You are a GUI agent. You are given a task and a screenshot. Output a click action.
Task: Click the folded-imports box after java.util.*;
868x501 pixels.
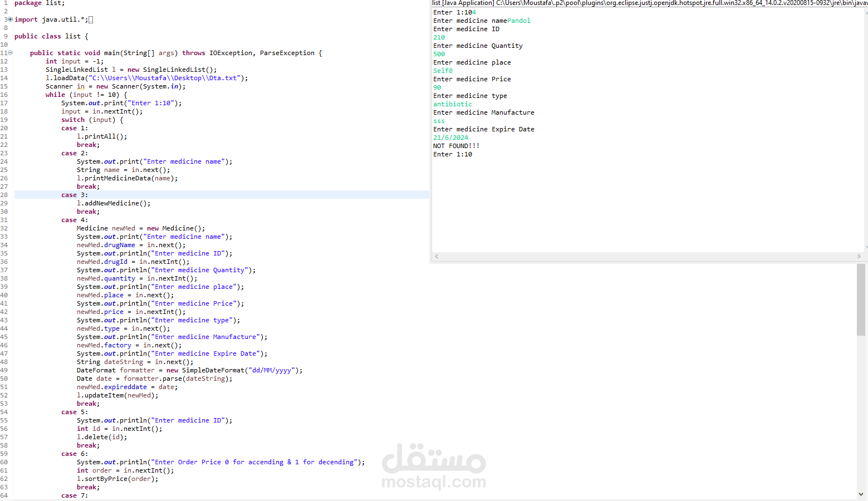(91, 19)
